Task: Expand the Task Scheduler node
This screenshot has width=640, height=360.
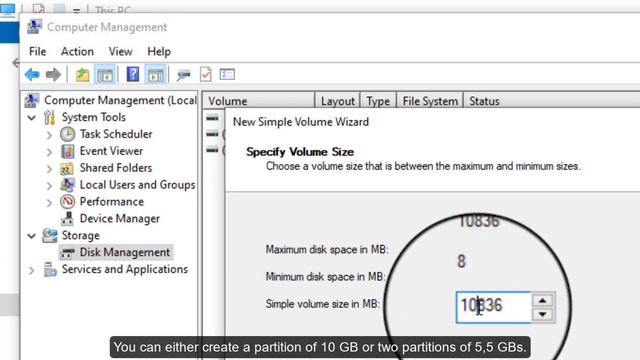Action: (49, 135)
